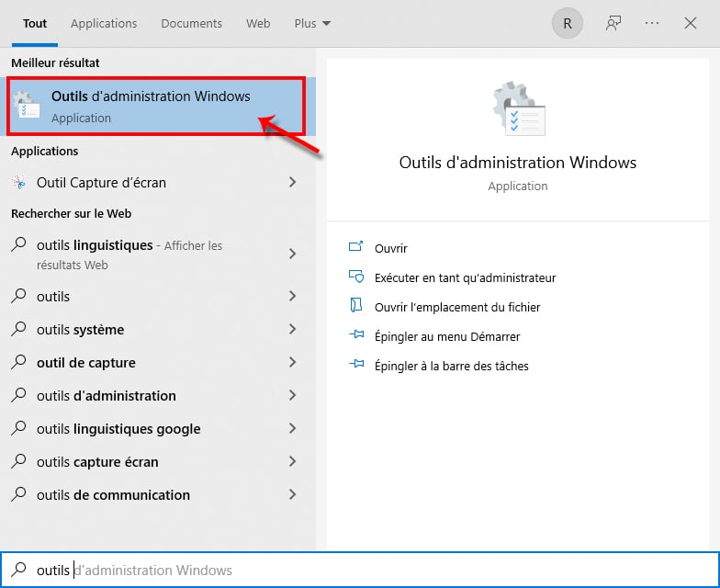Image resolution: width=720 pixels, height=588 pixels.
Task: Click Ouvrir l'emplacement du fichier
Action: click(457, 307)
